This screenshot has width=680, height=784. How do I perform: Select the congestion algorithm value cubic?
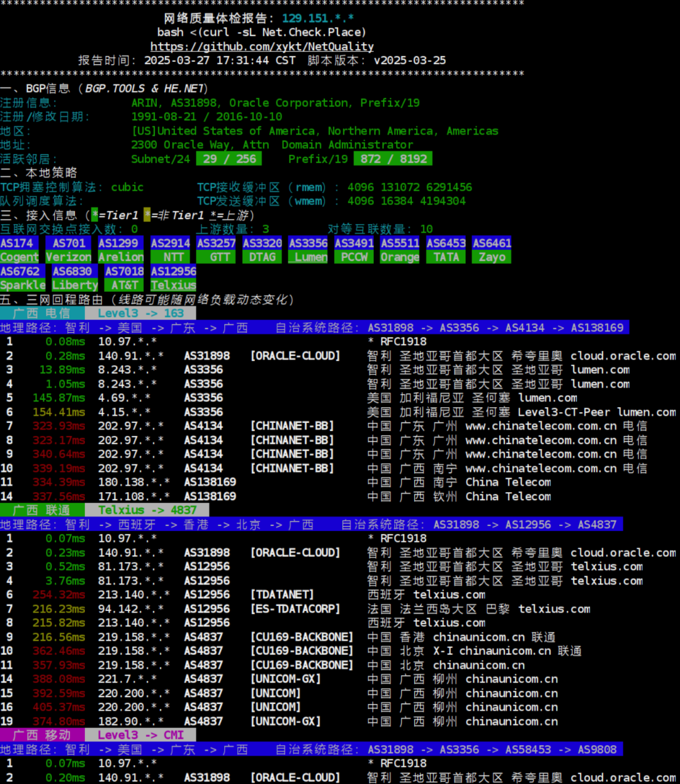click(127, 187)
